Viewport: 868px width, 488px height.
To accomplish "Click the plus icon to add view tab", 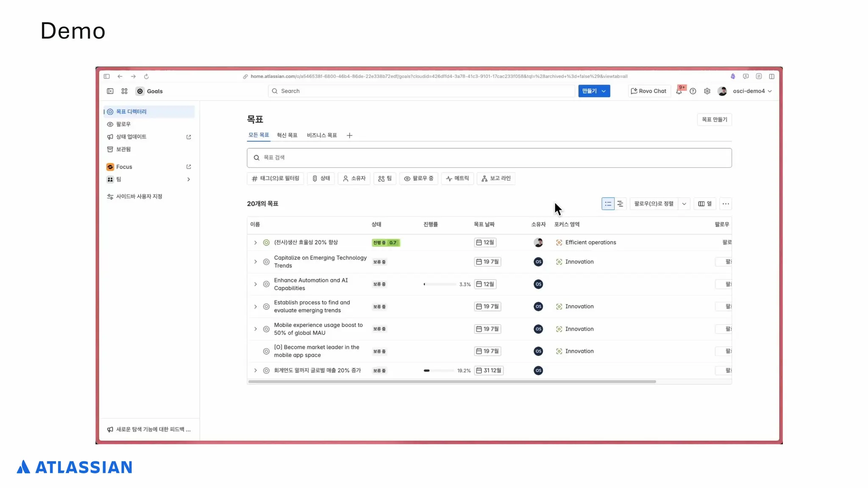I will click(x=349, y=136).
